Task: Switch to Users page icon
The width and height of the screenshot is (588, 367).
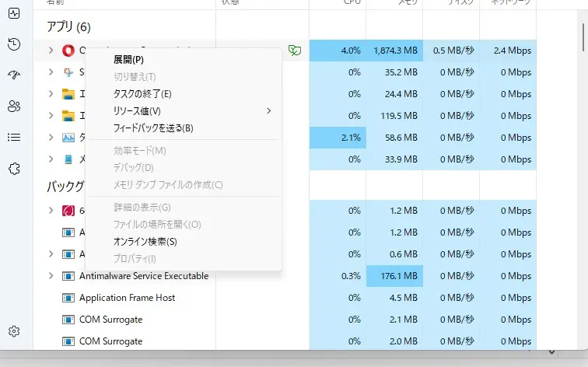Action: pyautogui.click(x=13, y=107)
